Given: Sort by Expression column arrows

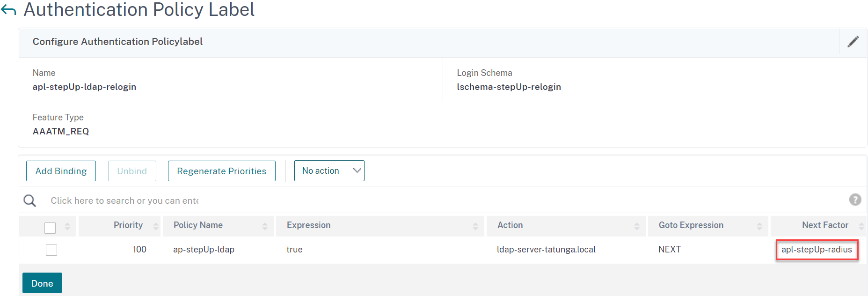Looking at the screenshot, I should click(475, 226).
